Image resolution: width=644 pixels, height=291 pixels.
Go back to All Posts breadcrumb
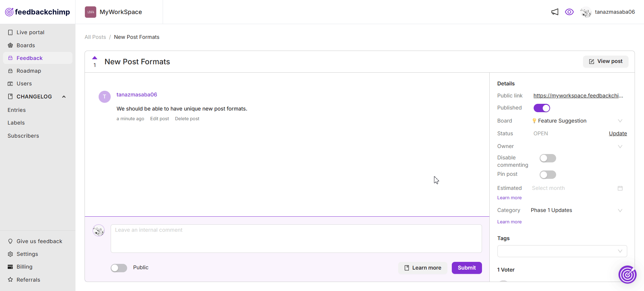click(95, 37)
